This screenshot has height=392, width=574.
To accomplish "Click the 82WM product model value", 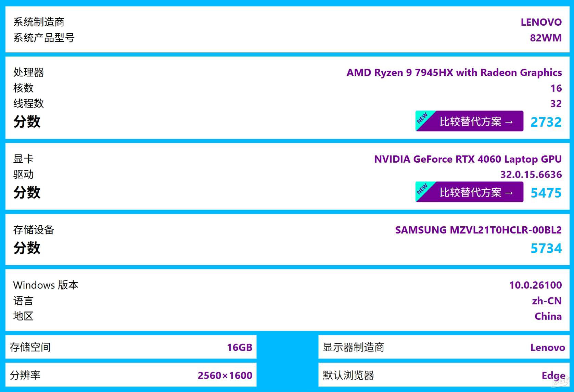I will (546, 38).
